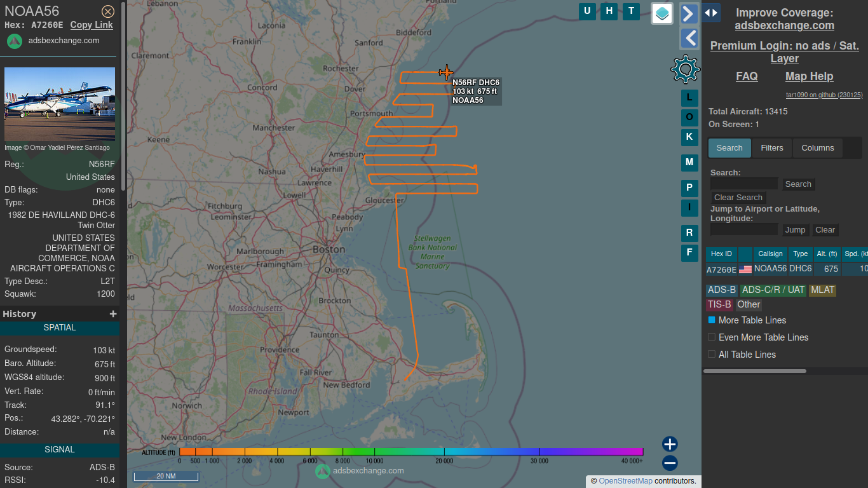Click the Spd. (kt) column header

(855, 254)
